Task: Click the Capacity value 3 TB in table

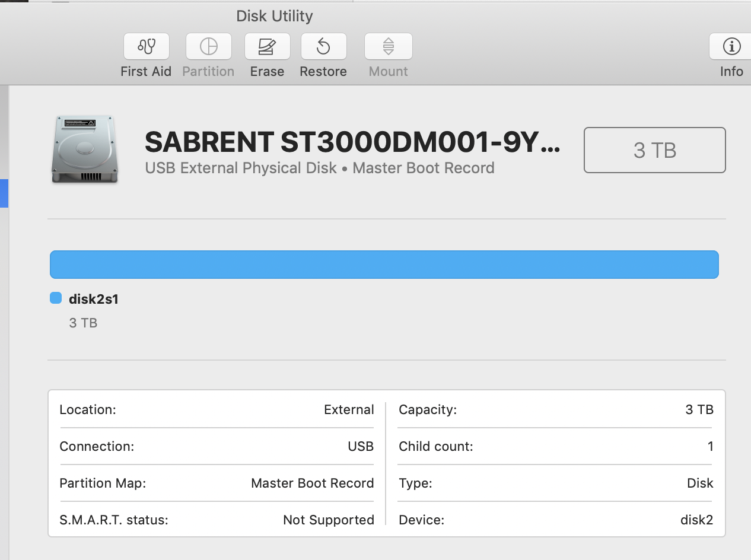Action: tap(699, 409)
